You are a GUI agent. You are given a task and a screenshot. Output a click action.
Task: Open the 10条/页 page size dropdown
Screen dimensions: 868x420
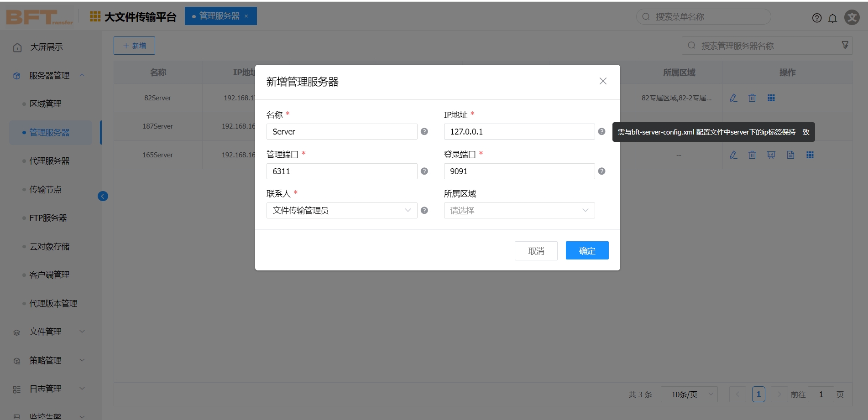pos(689,394)
